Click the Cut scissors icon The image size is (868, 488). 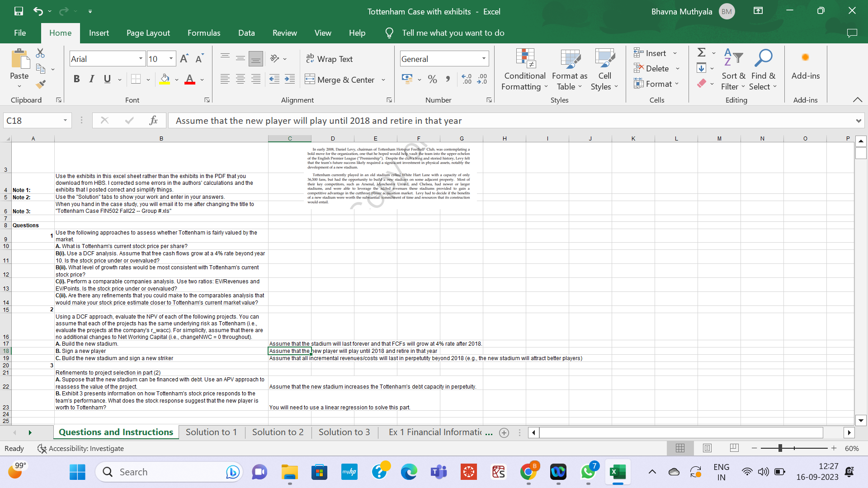click(40, 53)
